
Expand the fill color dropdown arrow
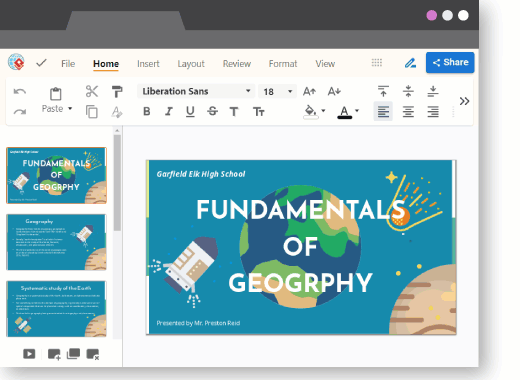[x=323, y=111]
